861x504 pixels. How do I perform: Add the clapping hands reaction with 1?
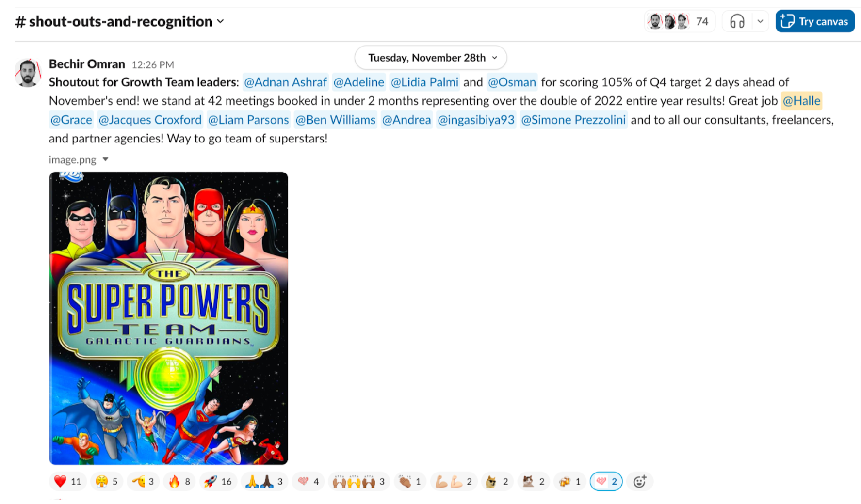click(x=410, y=481)
